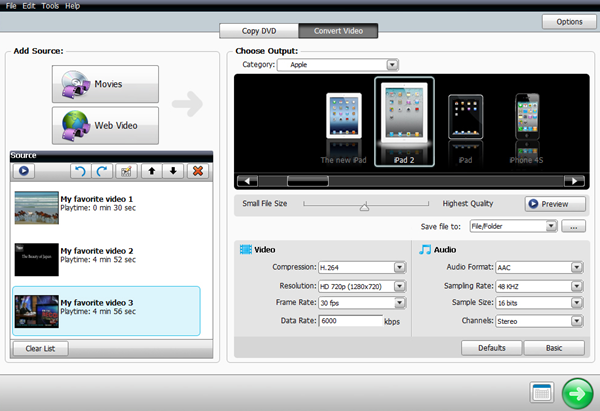Click "My favorite video 1" title
Screen dimensions: 600x411
(x=97, y=199)
